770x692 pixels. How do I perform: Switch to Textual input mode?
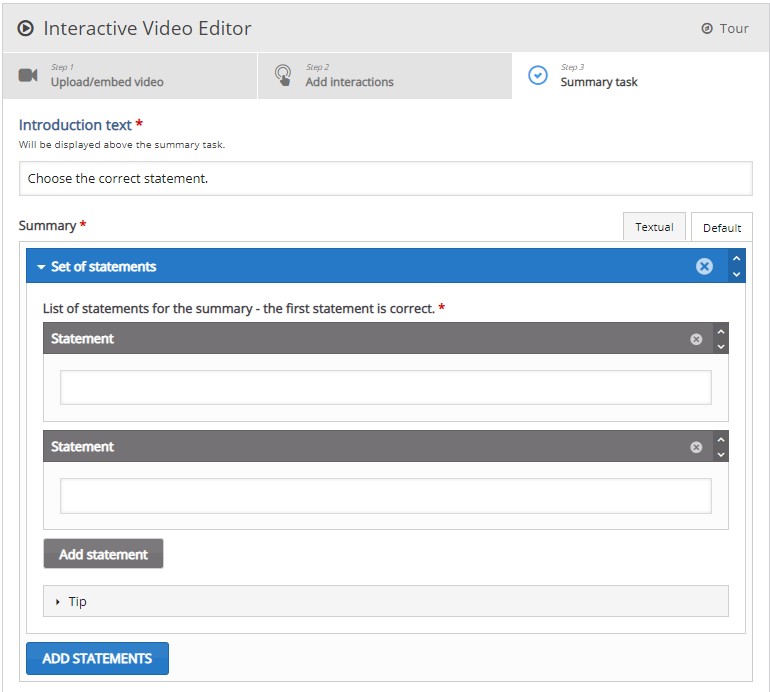click(x=654, y=227)
